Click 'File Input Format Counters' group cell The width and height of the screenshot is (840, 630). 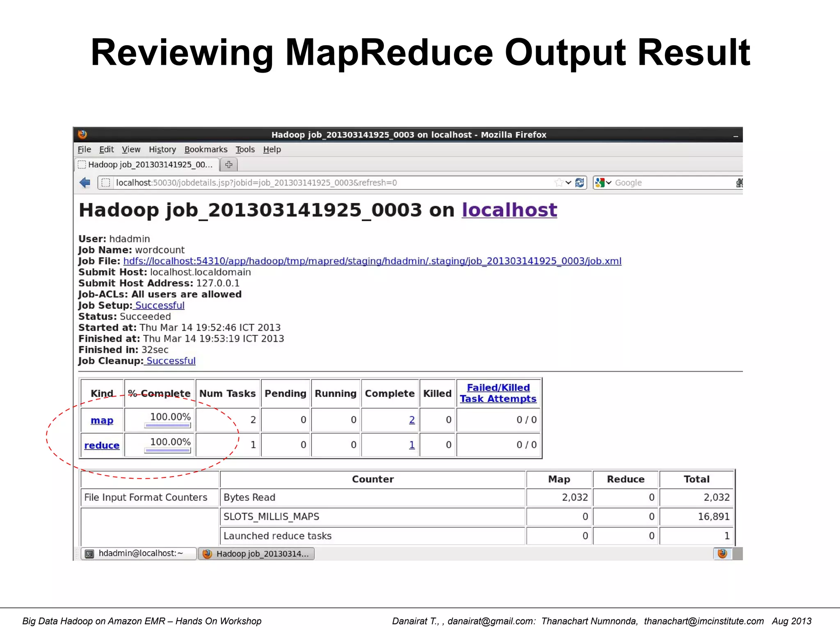coord(150,497)
